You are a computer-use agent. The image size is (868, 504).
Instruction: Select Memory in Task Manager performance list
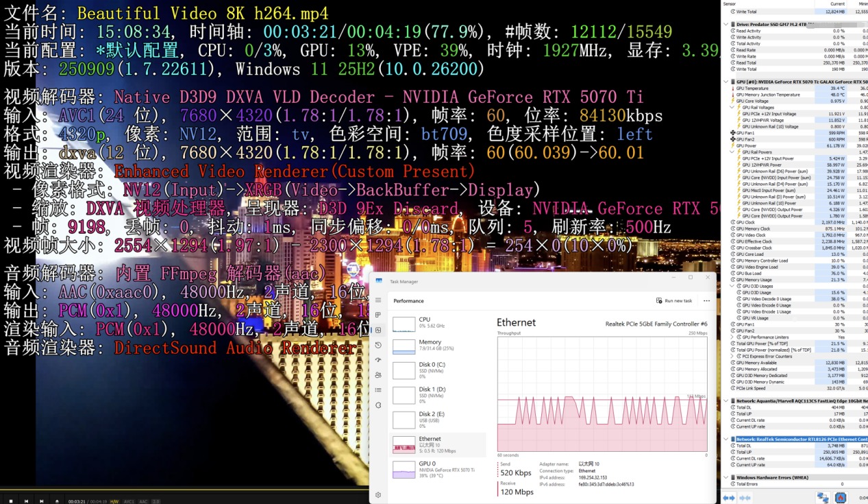pos(438,345)
